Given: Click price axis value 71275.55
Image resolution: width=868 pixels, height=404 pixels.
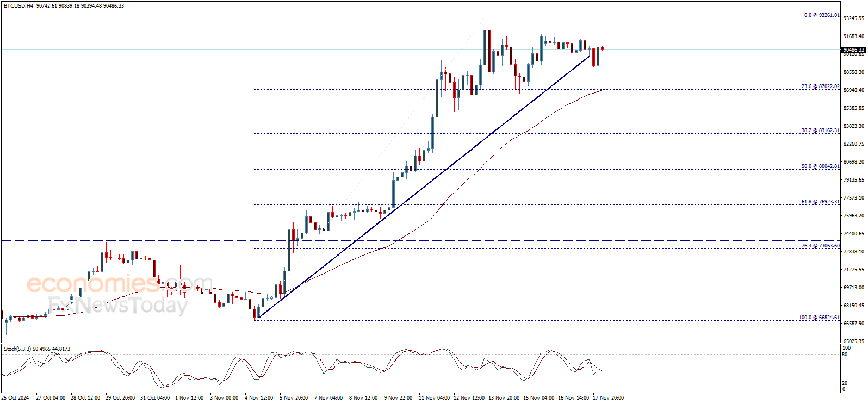Looking at the screenshot, I should coord(854,270).
